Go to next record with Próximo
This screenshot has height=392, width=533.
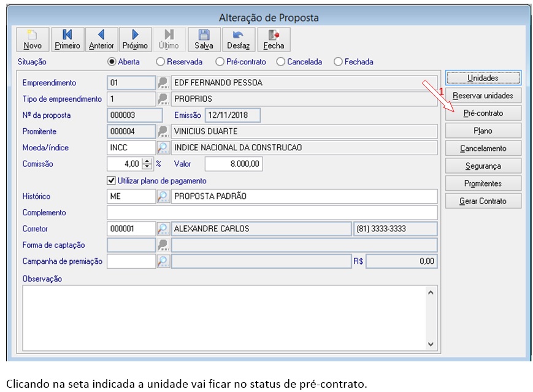[135, 39]
